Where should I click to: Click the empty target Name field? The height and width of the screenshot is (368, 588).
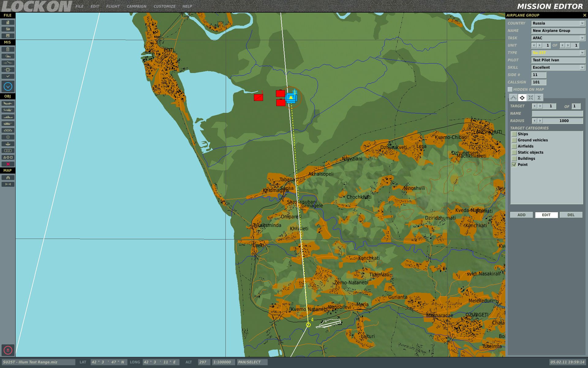557,113
